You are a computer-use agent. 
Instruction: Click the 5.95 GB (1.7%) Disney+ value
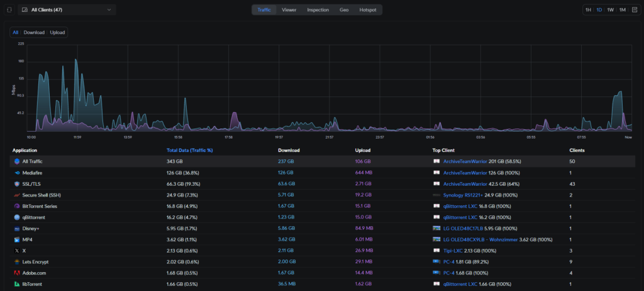pos(183,229)
